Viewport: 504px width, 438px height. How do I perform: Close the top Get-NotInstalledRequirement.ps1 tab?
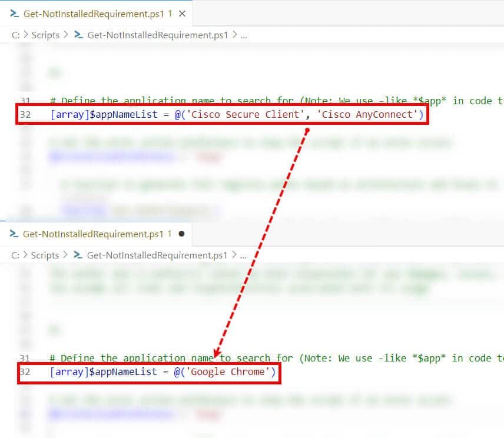[x=183, y=14]
